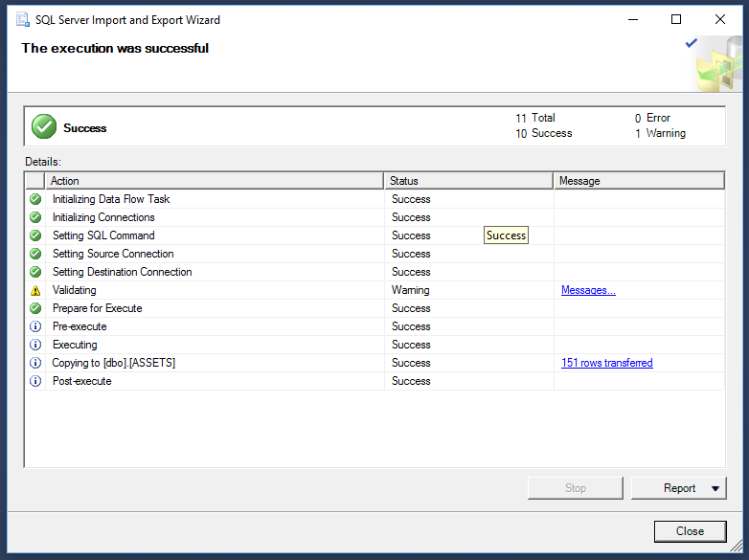
Task: Click info icon beside Copying to [dbo].[ASSETS]
Action: pyautogui.click(x=35, y=363)
